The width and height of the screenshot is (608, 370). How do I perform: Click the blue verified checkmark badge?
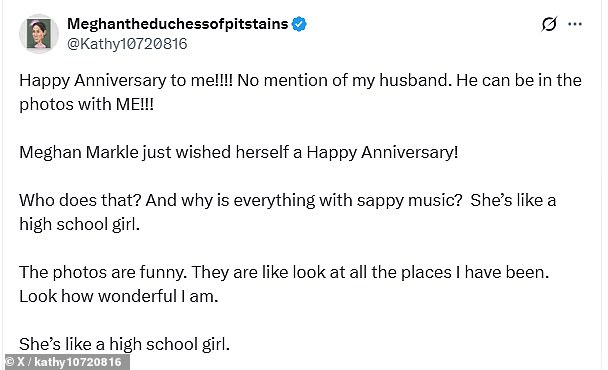coord(299,24)
